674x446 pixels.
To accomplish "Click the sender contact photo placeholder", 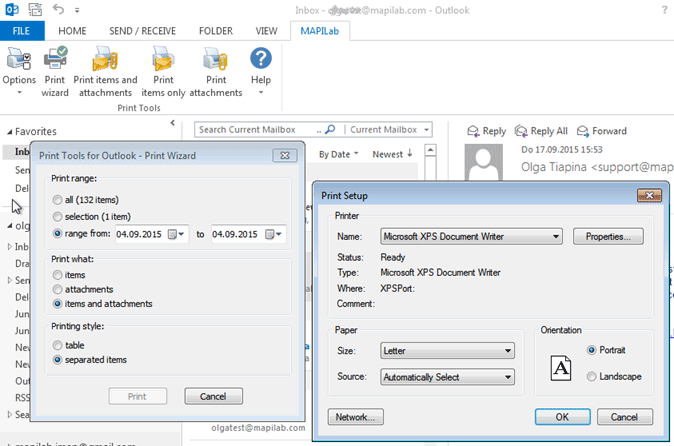I will point(484,162).
